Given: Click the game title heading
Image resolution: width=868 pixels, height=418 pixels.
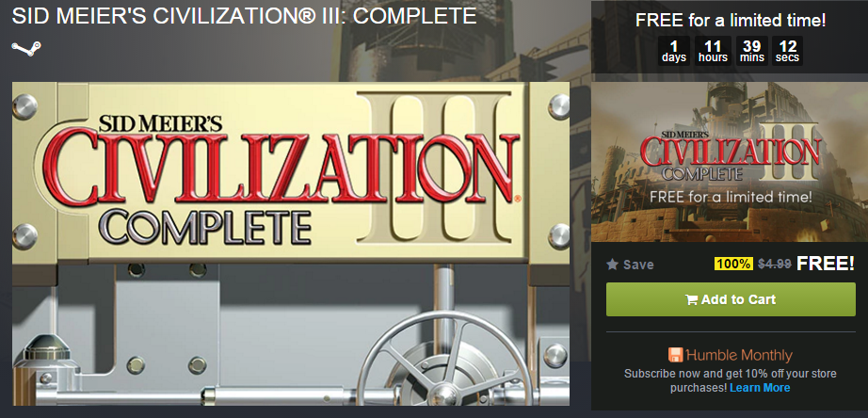Looking at the screenshot, I should click(244, 16).
